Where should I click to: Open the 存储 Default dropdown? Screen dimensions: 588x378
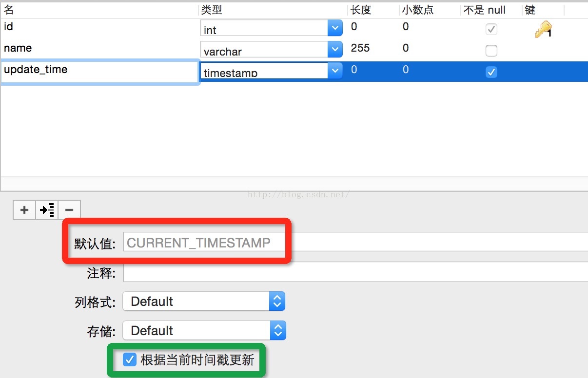[x=204, y=331]
